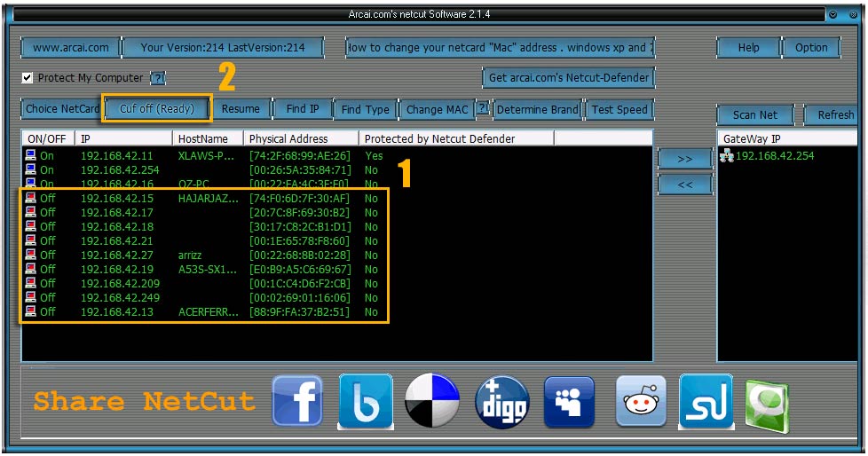Click the Yes protected value for 192.168.42.11
This screenshot has height=456, width=868.
(374, 155)
